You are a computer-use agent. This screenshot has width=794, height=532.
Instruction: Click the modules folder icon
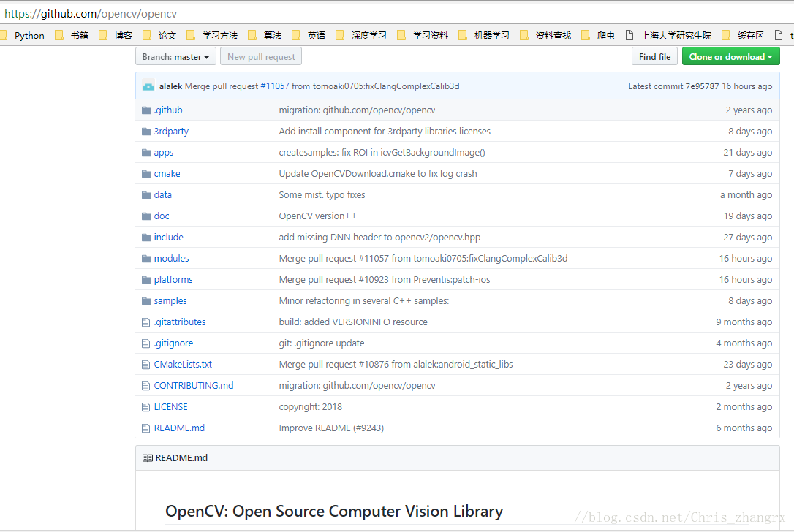(x=146, y=259)
